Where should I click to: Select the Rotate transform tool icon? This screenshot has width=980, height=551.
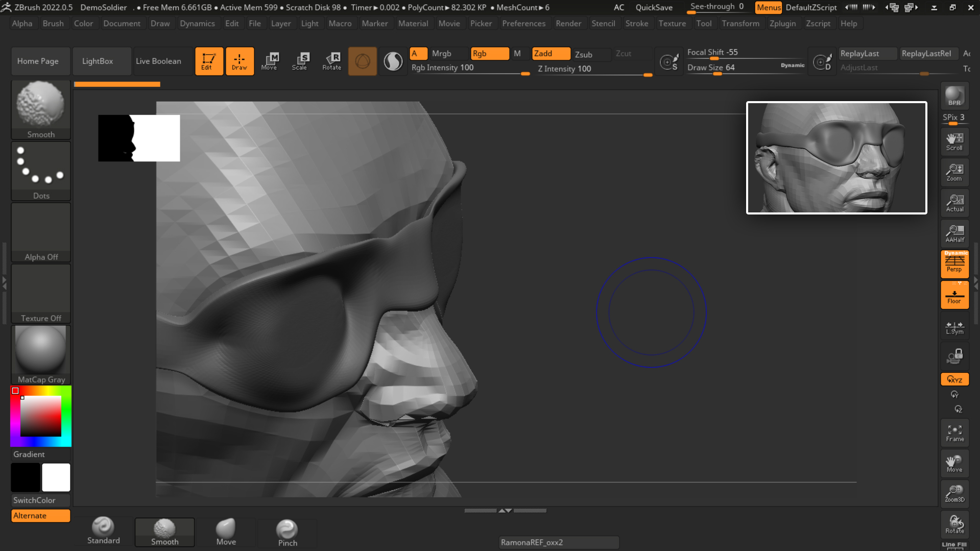tap(331, 61)
